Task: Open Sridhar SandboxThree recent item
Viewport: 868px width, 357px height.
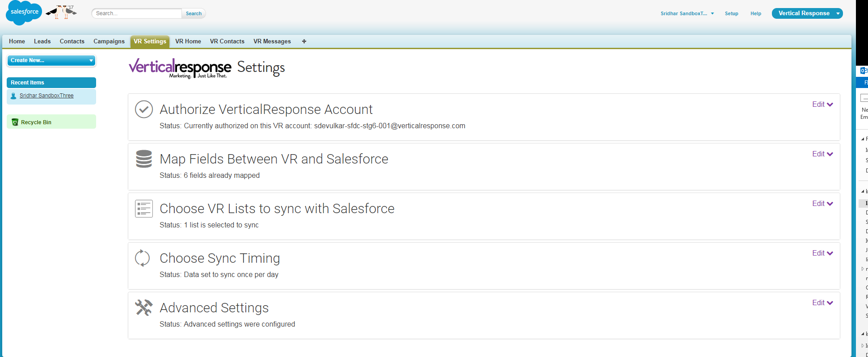Action: pos(46,96)
